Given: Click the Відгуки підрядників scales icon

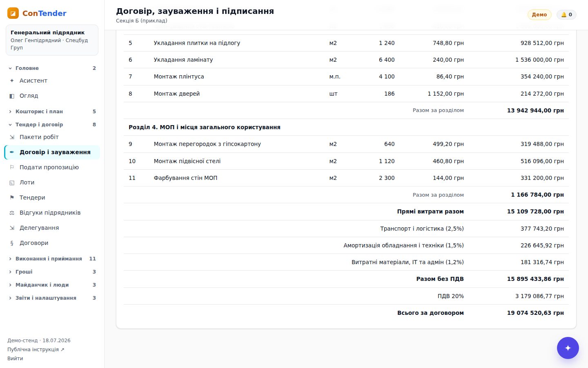Looking at the screenshot, I should click(12, 213).
